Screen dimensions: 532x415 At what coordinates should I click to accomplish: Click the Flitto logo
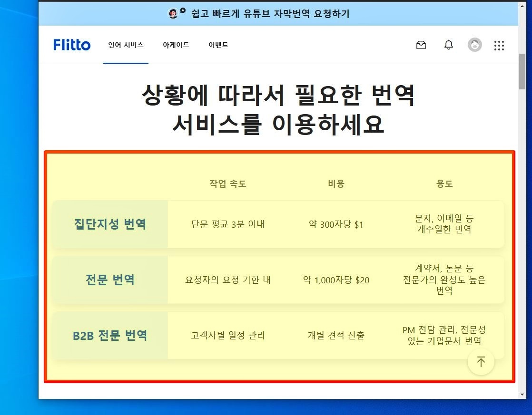(x=72, y=45)
